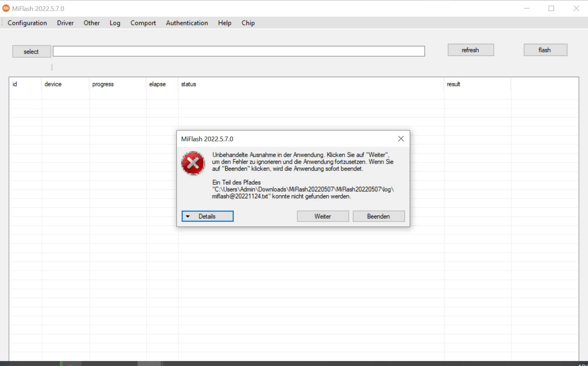Expand the Details section of error dialog

207,216
